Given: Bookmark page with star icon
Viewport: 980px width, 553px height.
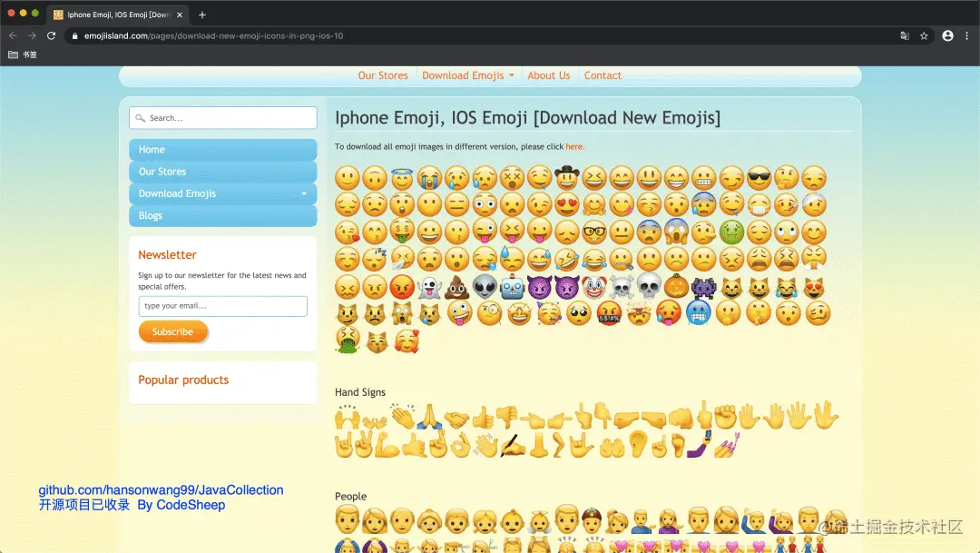Looking at the screenshot, I should point(924,35).
